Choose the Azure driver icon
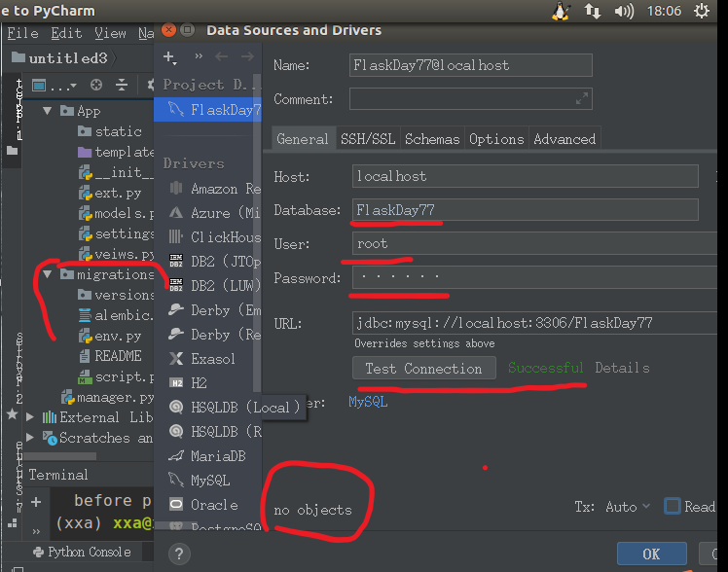Image resolution: width=728 pixels, height=572 pixels. tap(176, 213)
